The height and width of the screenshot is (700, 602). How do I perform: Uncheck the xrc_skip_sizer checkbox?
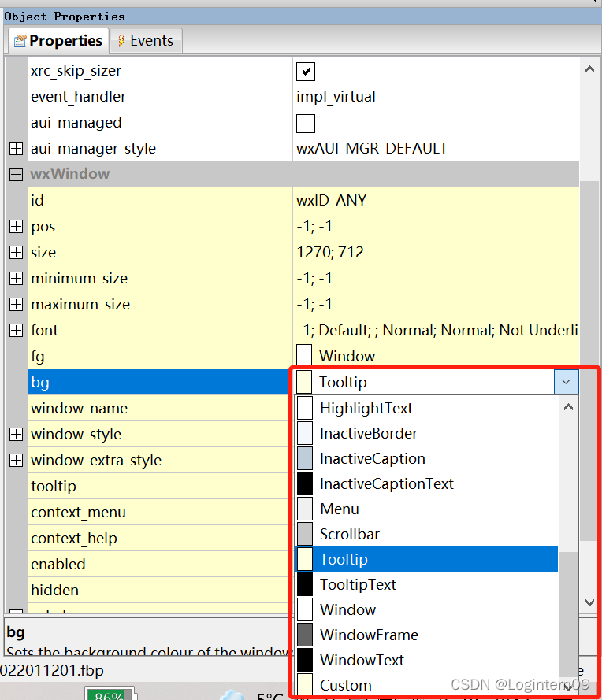[x=305, y=70]
